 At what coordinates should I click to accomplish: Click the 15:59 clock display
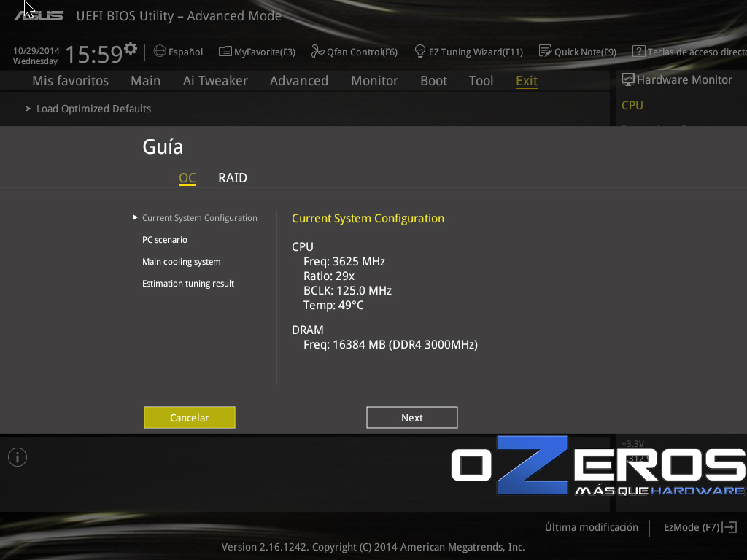click(x=94, y=54)
